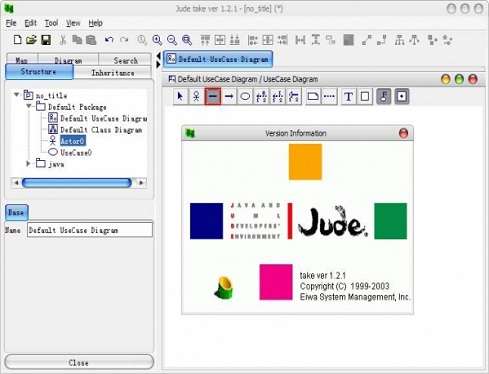Toggle the selected line tool button

[x=213, y=97]
